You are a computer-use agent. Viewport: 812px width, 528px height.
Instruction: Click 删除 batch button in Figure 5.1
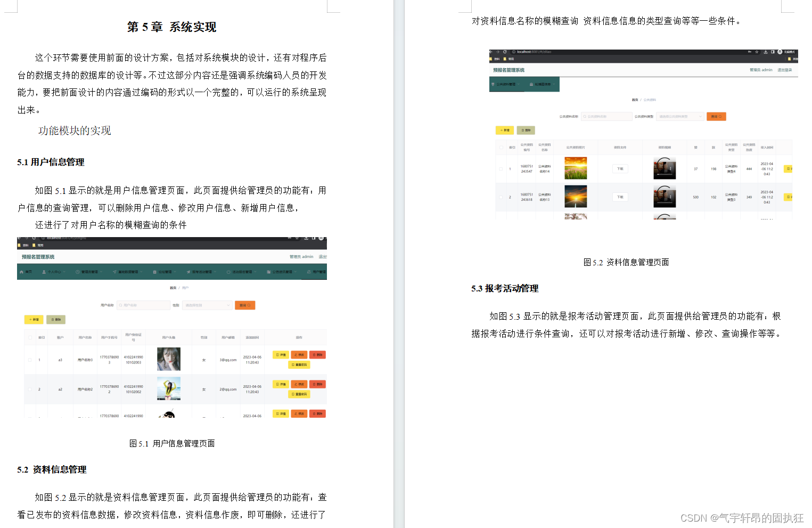56,320
